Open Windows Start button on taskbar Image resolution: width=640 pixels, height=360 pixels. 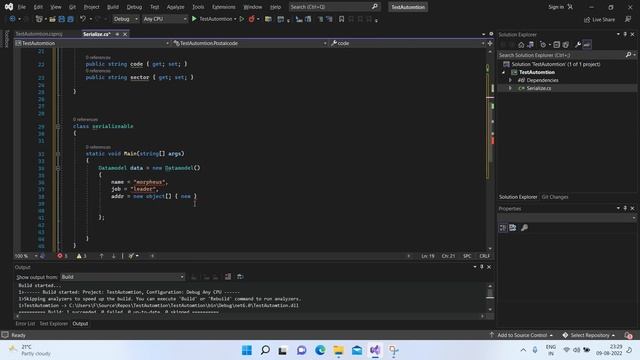pos(247,350)
